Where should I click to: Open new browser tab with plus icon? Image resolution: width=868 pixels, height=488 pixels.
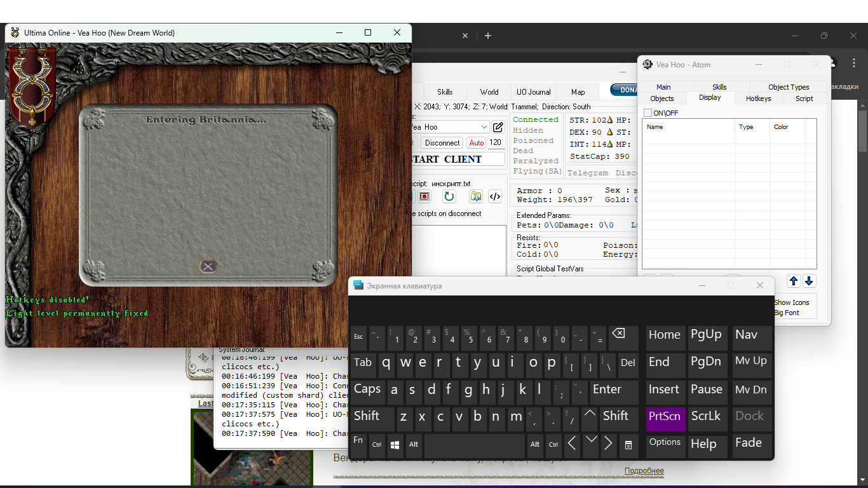(488, 36)
